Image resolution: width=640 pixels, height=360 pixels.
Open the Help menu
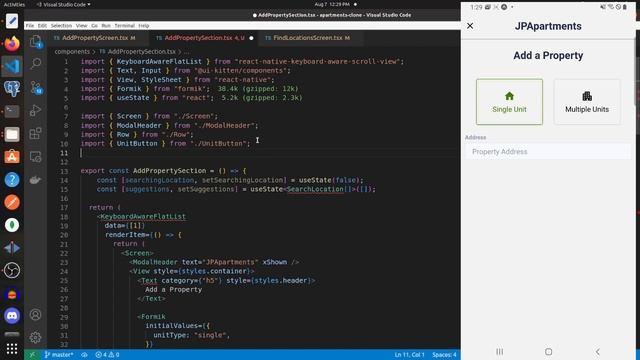[144, 26]
